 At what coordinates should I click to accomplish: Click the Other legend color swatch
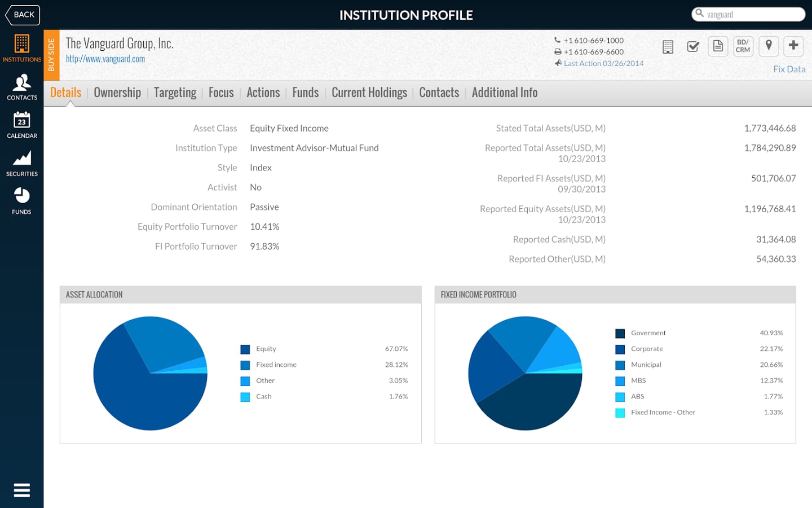(x=245, y=381)
